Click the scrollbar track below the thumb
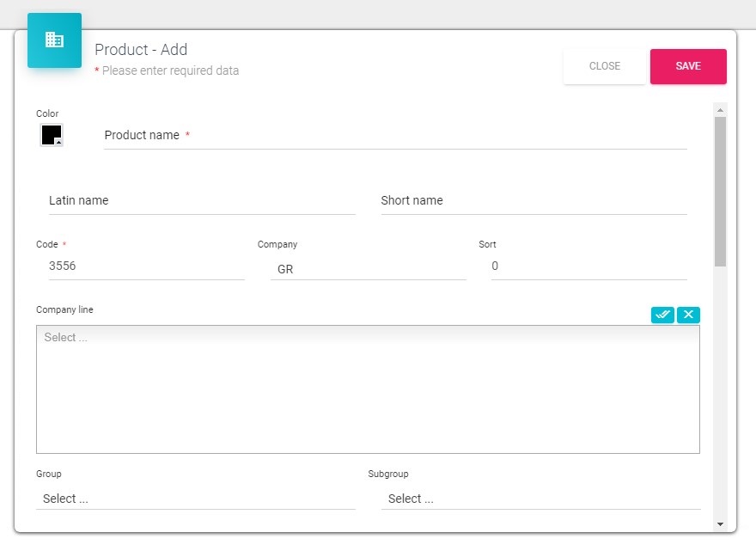The height and width of the screenshot is (551, 756). (720, 387)
